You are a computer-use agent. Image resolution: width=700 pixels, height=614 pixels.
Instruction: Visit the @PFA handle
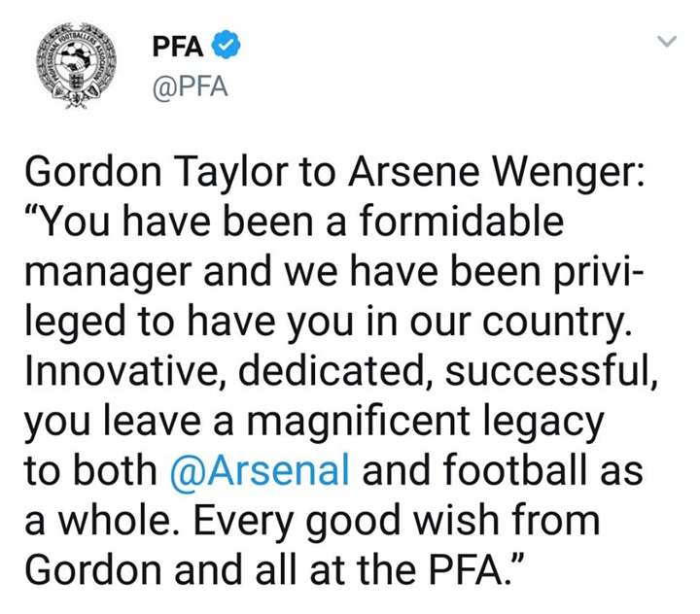(x=190, y=86)
